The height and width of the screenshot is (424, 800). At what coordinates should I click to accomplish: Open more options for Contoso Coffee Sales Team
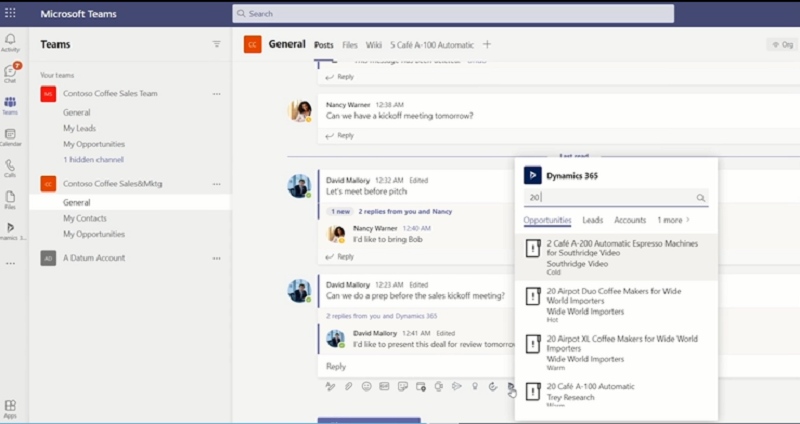point(217,94)
